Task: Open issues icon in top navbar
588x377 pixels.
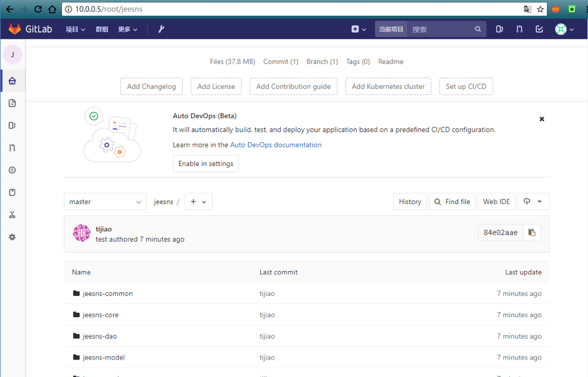Action: 499,29
